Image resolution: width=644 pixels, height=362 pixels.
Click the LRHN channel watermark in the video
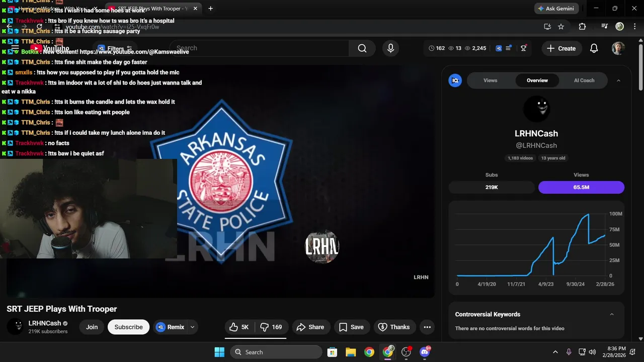pos(421,277)
